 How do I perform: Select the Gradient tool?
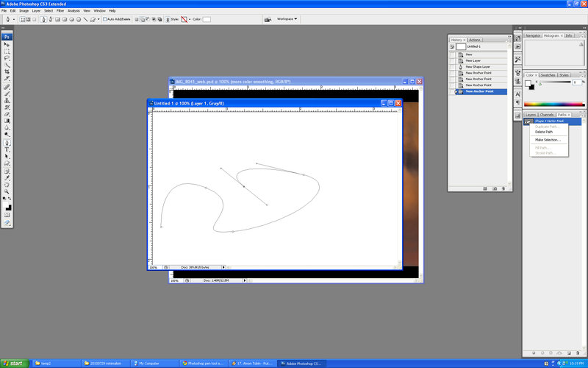point(7,121)
